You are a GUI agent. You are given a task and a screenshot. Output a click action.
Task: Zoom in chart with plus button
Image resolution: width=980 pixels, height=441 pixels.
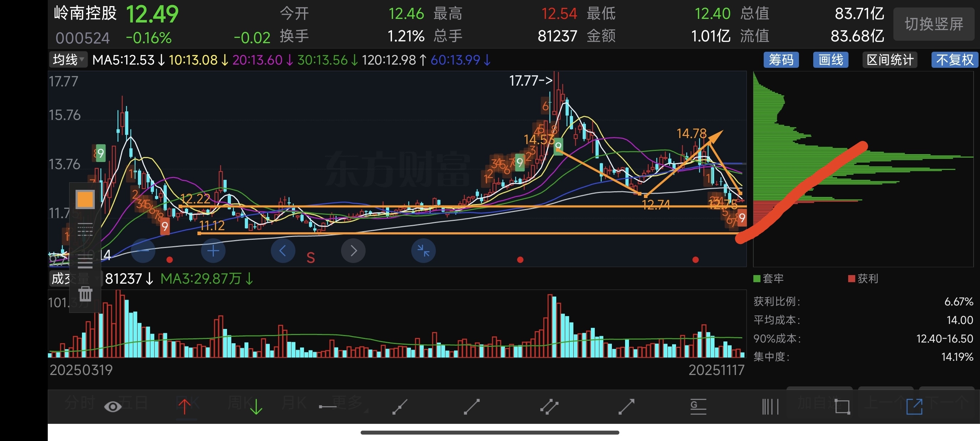(213, 250)
